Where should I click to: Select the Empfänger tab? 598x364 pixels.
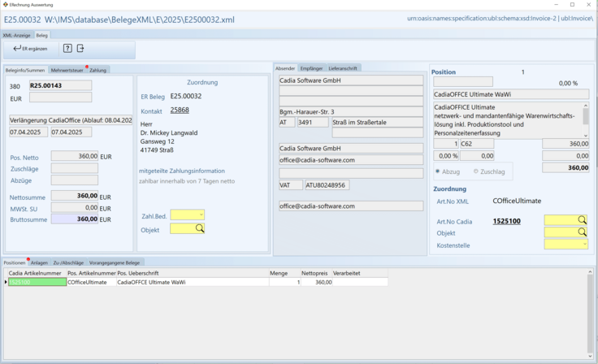[x=311, y=68]
